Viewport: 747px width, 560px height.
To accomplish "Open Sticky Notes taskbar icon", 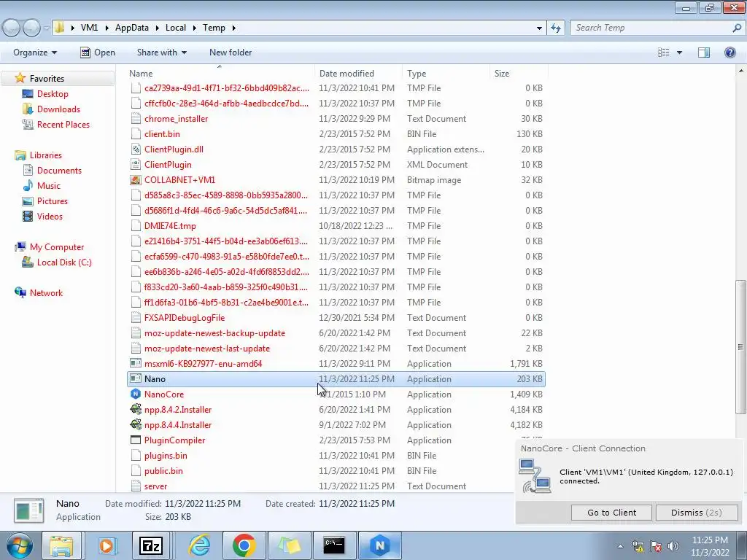I will pyautogui.click(x=289, y=545).
